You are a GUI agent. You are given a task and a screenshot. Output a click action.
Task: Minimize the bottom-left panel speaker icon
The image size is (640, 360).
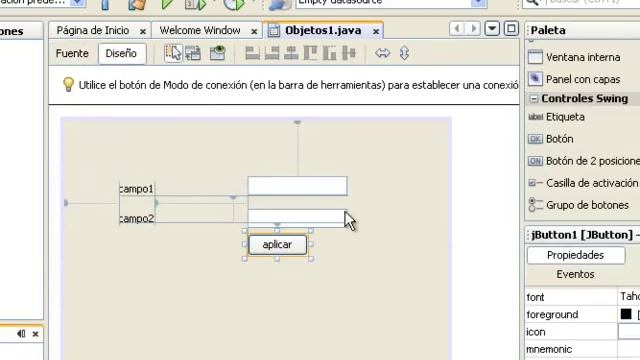[x=21, y=334]
